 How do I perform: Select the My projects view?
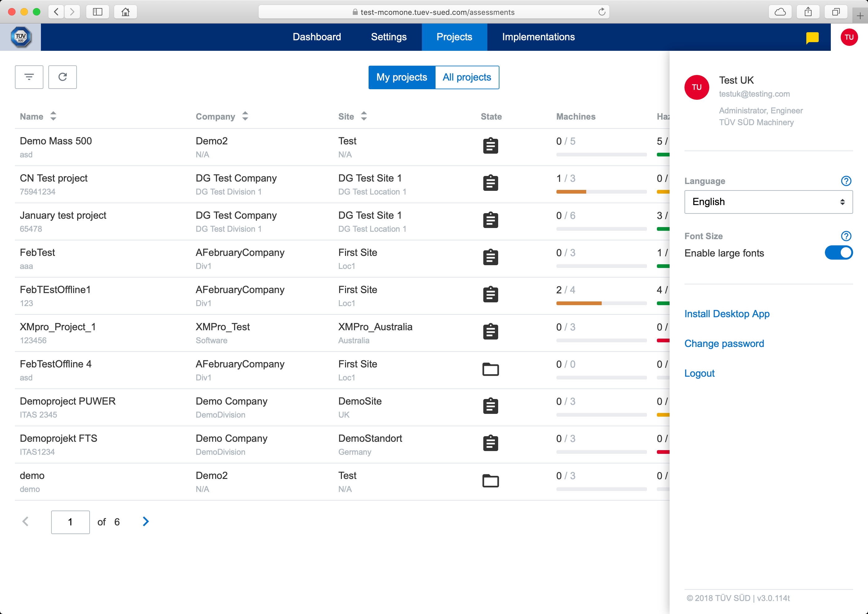point(401,77)
